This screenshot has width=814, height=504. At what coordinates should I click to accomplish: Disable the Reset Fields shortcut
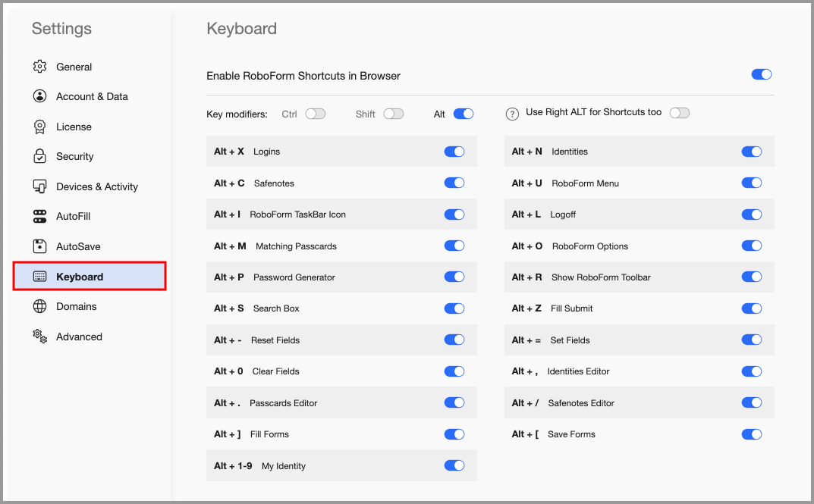click(x=454, y=340)
